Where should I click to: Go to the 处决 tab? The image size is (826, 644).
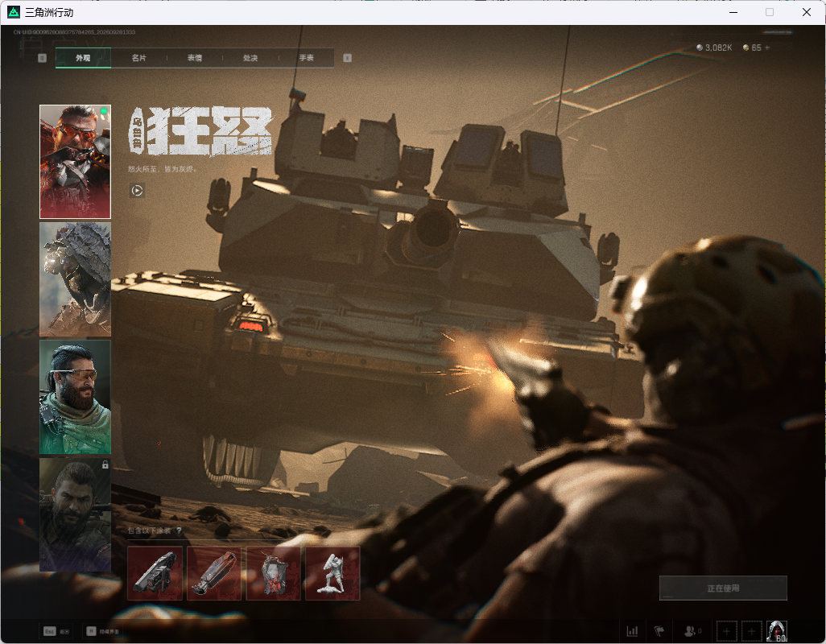pyautogui.click(x=250, y=58)
